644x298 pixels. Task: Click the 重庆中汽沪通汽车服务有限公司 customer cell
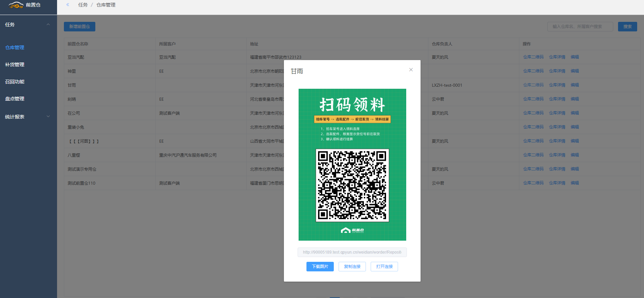pos(188,155)
